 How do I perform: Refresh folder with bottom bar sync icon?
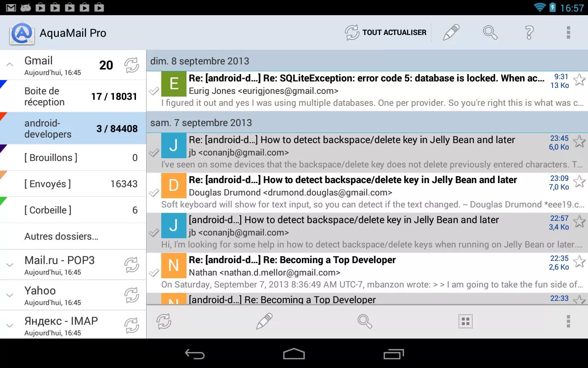pyautogui.click(x=164, y=321)
